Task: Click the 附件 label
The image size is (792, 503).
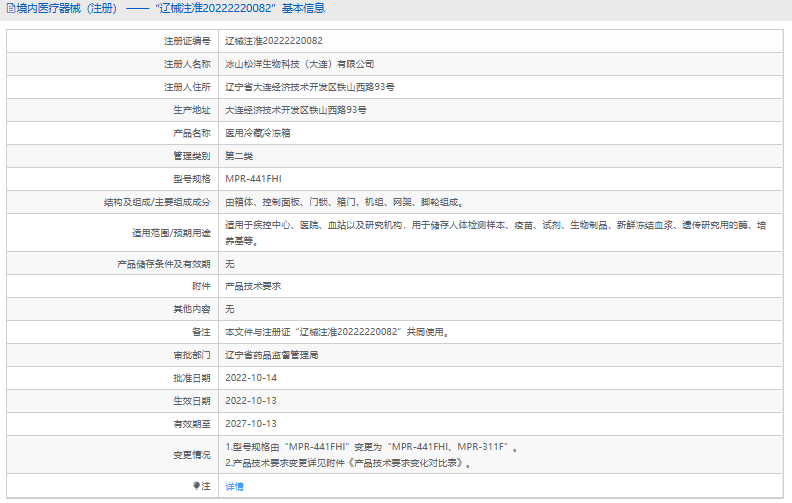Action: [201, 286]
